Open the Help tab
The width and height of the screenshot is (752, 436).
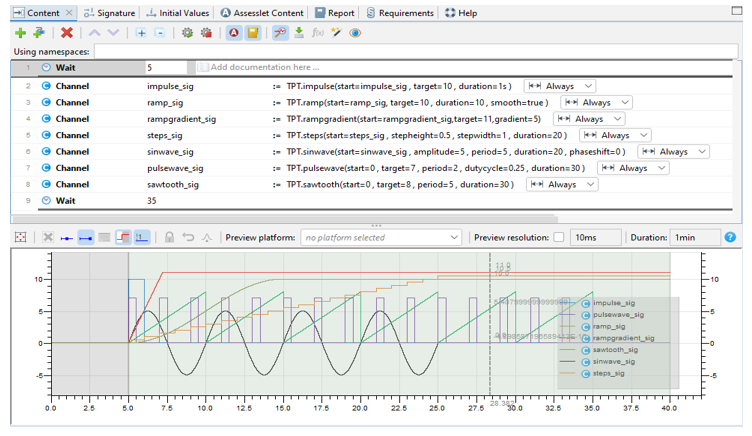[461, 13]
